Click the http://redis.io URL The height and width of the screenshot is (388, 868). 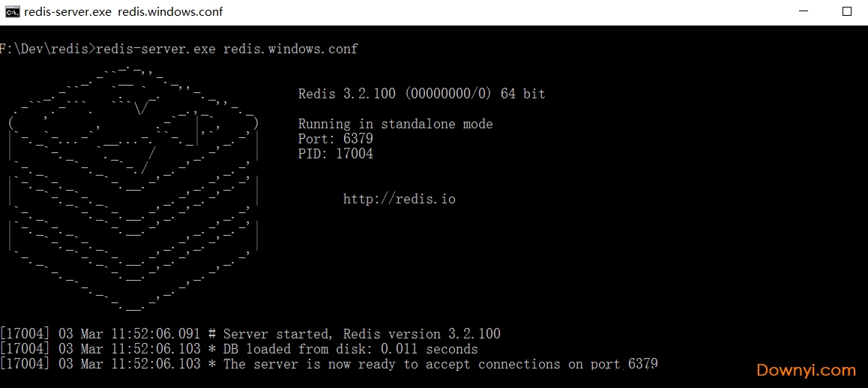(399, 199)
